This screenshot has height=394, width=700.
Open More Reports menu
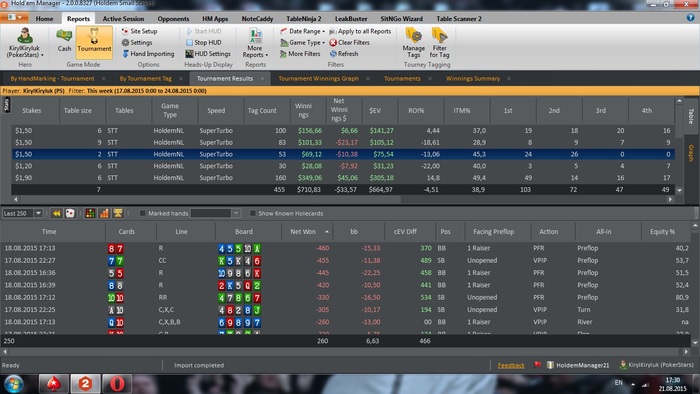tap(255, 43)
